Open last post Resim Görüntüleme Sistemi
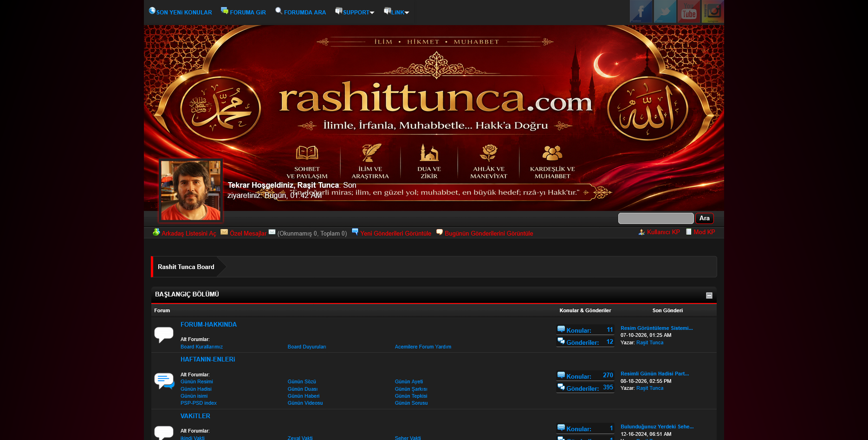The image size is (868, 440). point(657,328)
